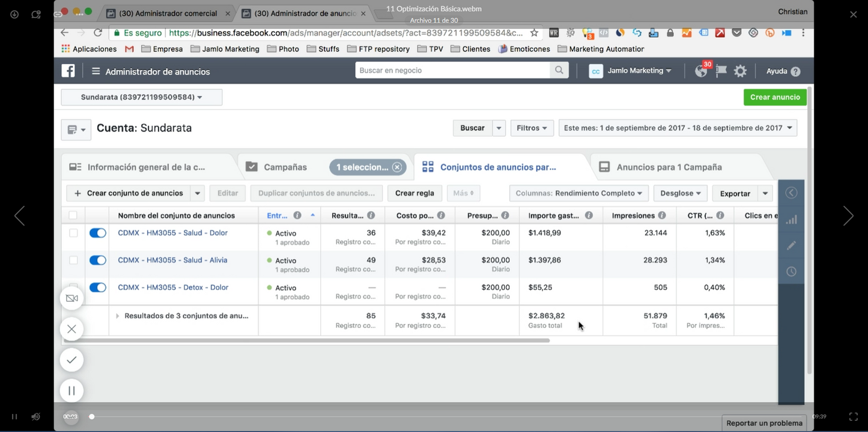Collapse the right side panel arrow icon
The height and width of the screenshot is (432, 868).
click(x=791, y=193)
